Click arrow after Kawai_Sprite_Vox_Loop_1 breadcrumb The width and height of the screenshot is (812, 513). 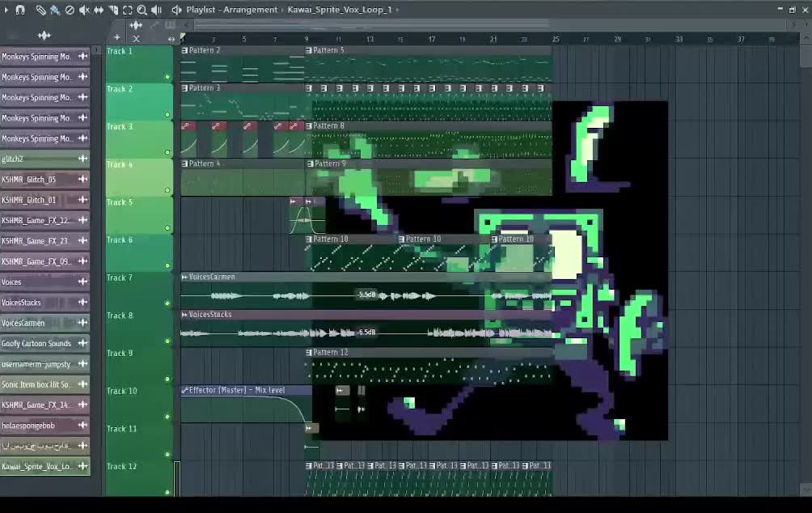(397, 10)
